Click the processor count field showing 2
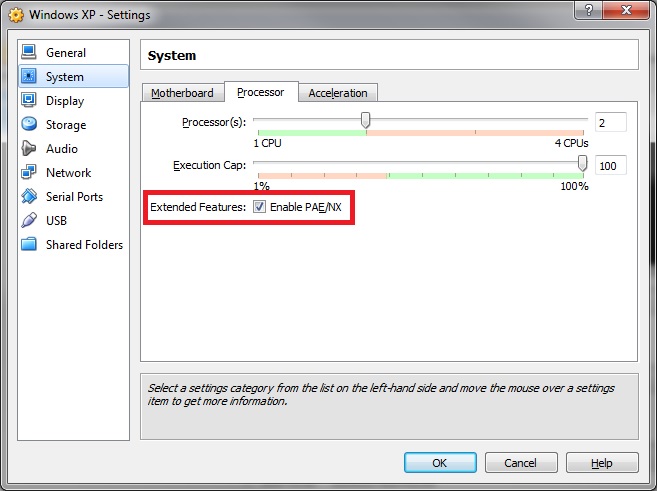This screenshot has height=491, width=657. (x=610, y=123)
